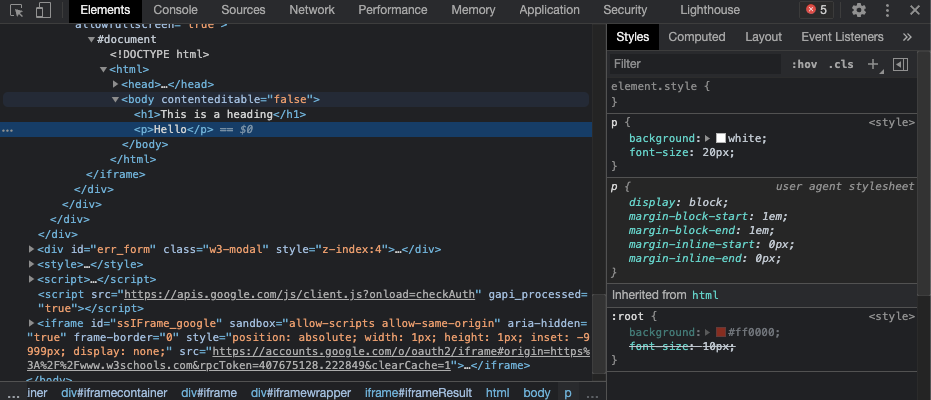Click the display: block declaration
Image resolution: width=931 pixels, height=400 pixels.
tap(679, 202)
